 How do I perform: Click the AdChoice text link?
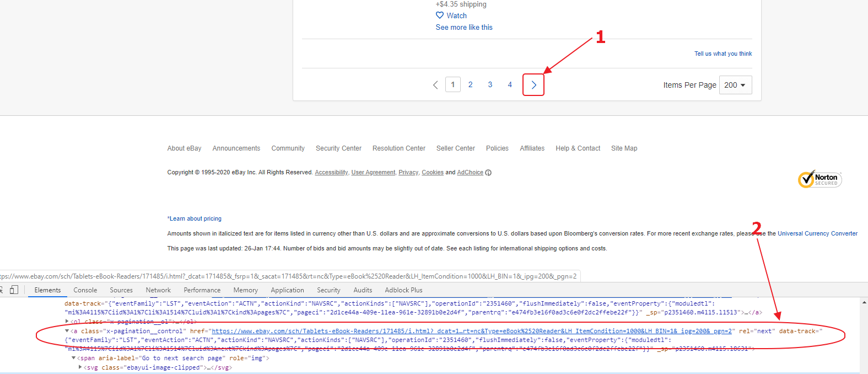[x=470, y=173]
